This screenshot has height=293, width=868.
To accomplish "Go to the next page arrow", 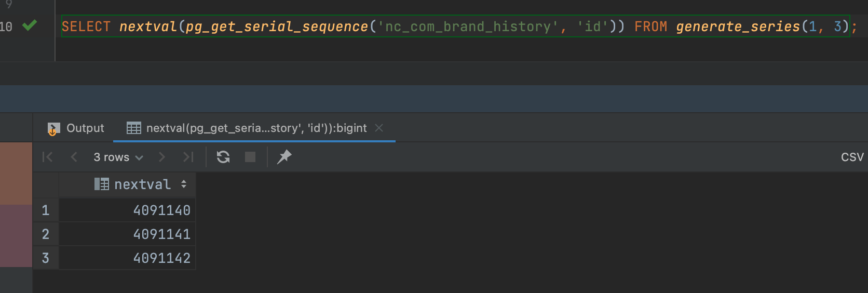I will pyautogui.click(x=162, y=157).
